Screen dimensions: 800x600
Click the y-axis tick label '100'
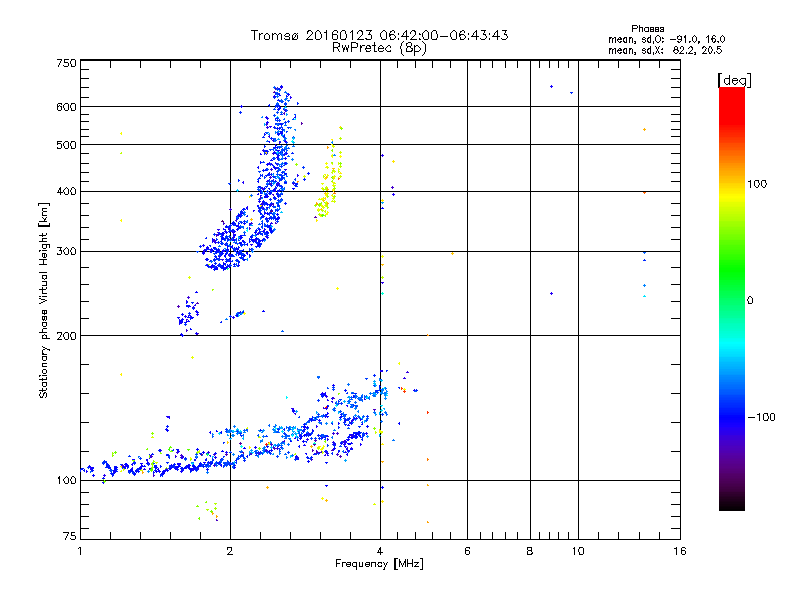pyautogui.click(x=66, y=481)
